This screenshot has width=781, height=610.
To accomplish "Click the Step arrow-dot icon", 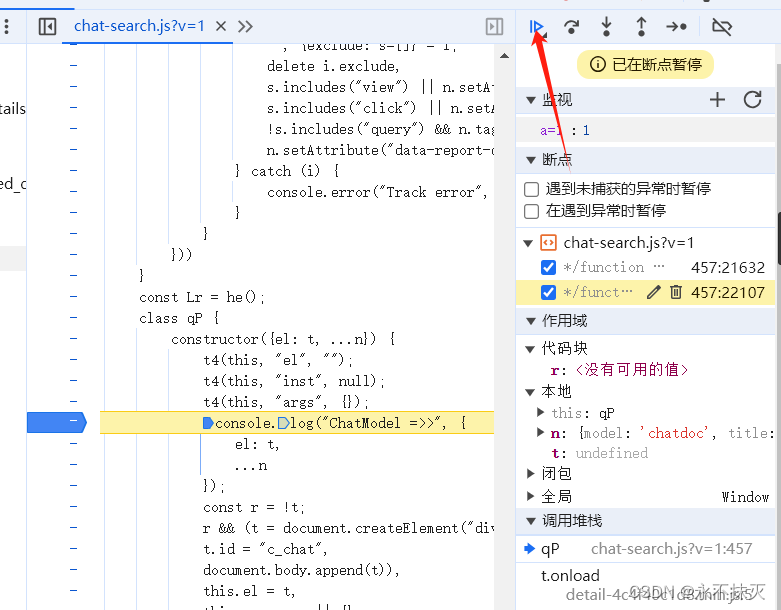I will tap(676, 26).
